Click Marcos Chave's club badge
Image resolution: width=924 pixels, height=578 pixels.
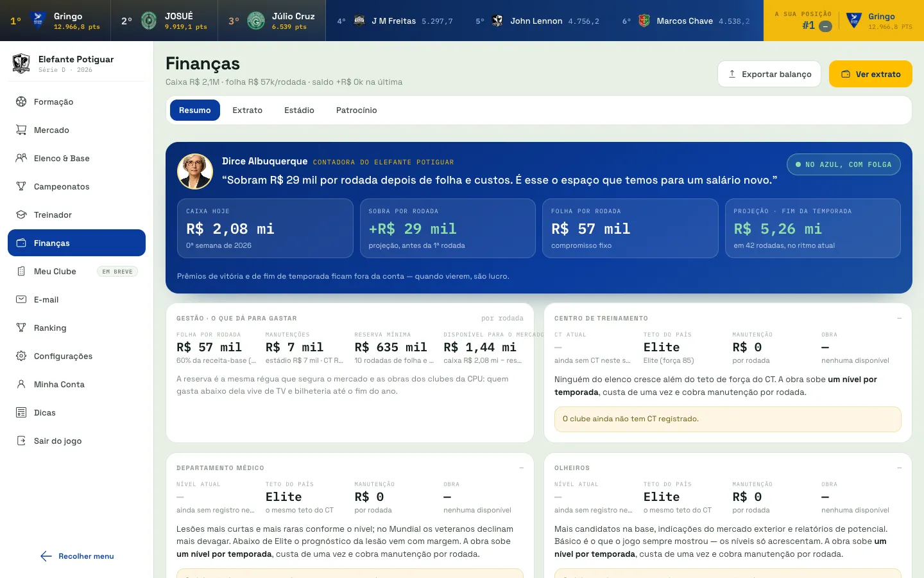tap(644, 21)
